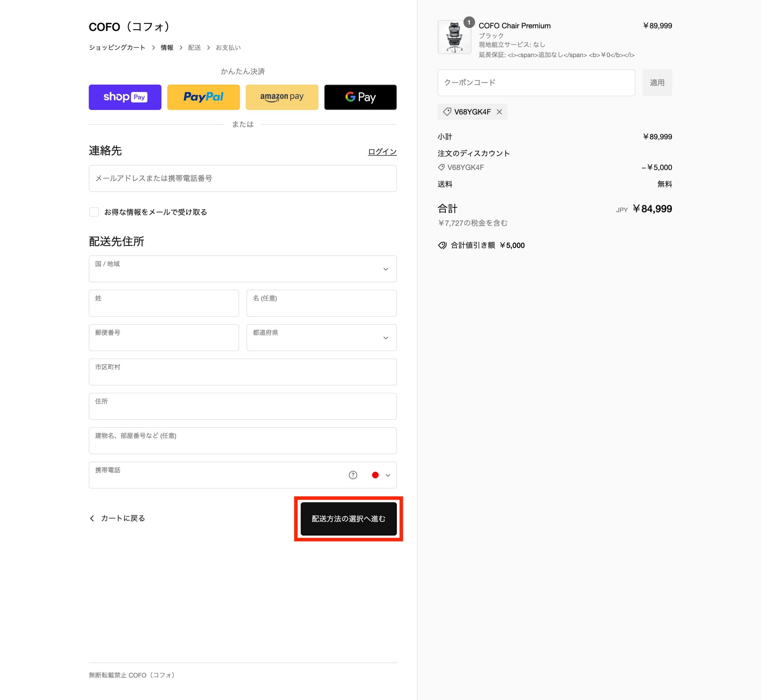Click footer 無断転載禁止 COFO text
The image size is (761, 700).
[x=131, y=675]
